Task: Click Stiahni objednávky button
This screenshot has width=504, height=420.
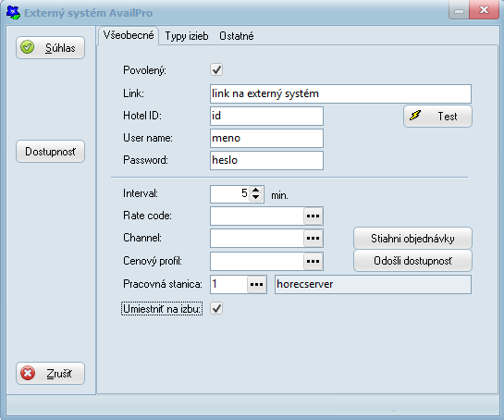Action: click(412, 239)
